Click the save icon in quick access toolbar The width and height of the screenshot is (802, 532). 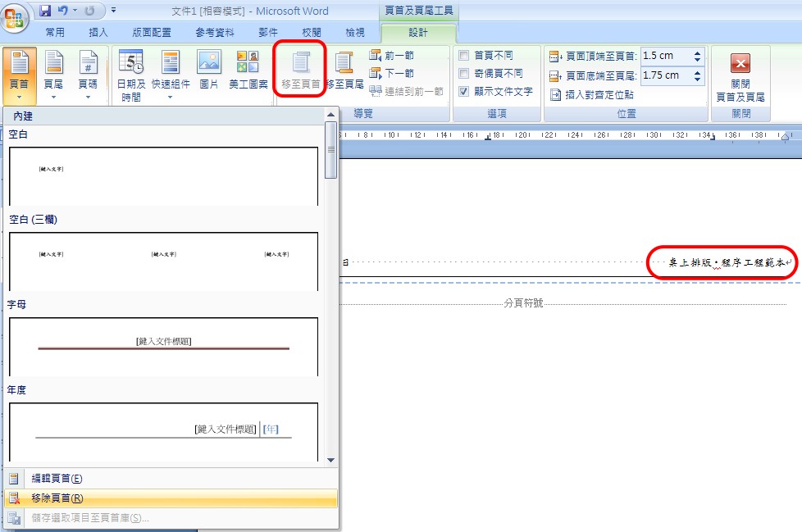(x=45, y=11)
